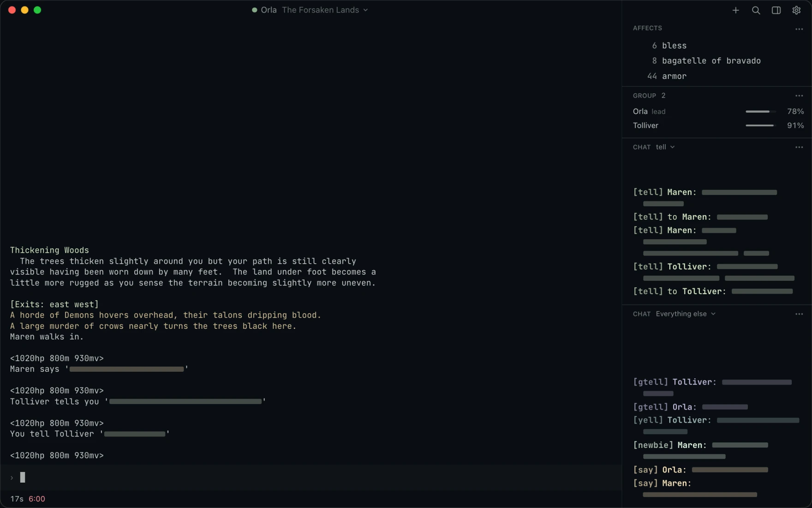This screenshot has width=812, height=508.
Task: Click the armor affect entry
Action: pyautogui.click(x=667, y=76)
